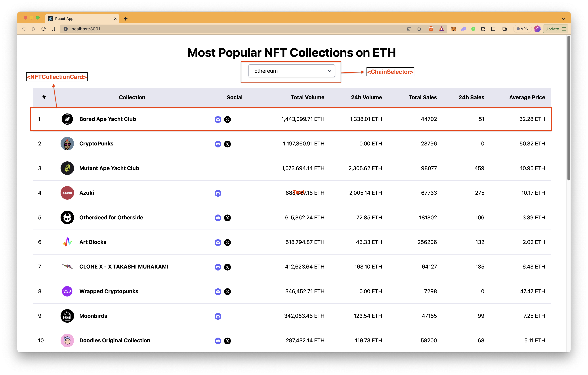Open Azuki Discord icon
This screenshot has width=588, height=375.
coord(218,193)
